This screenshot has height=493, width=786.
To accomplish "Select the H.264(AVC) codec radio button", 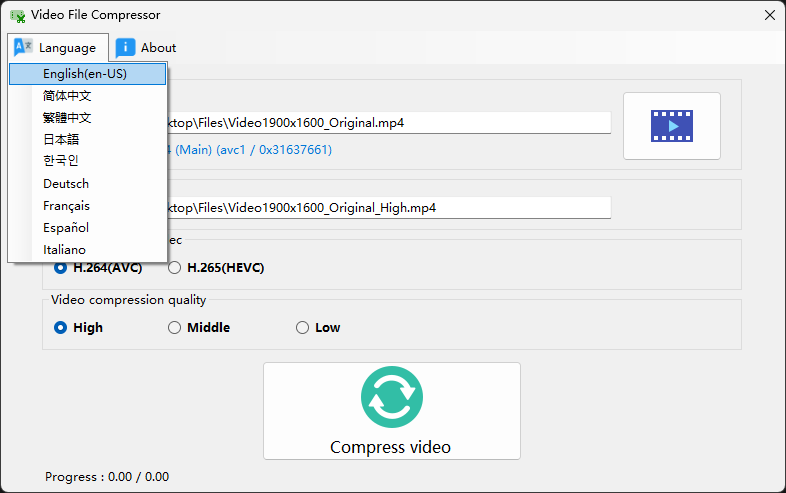I will 98,268.
